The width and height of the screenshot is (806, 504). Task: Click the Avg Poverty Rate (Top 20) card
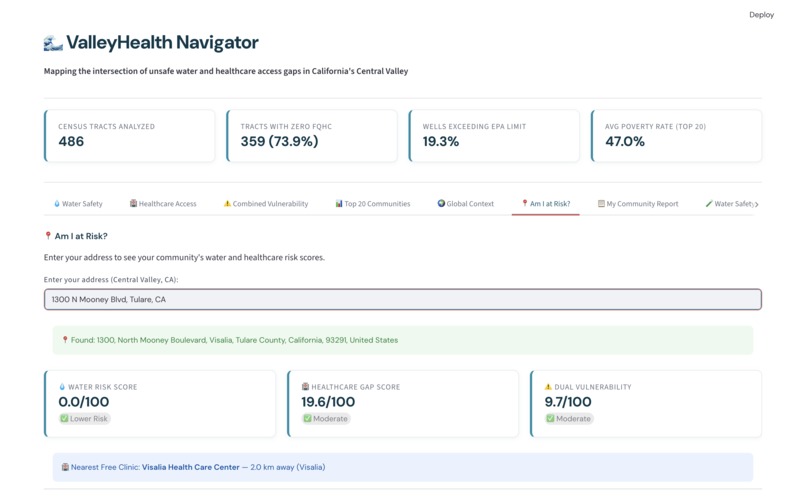pos(676,136)
